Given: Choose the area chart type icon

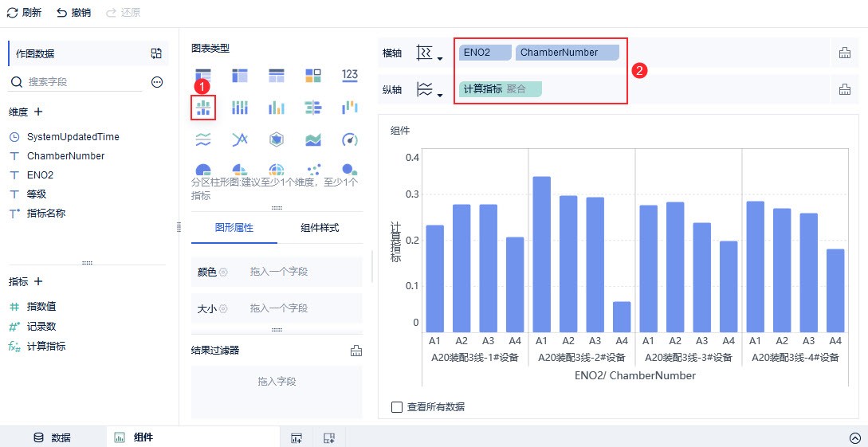Looking at the screenshot, I should (313, 140).
